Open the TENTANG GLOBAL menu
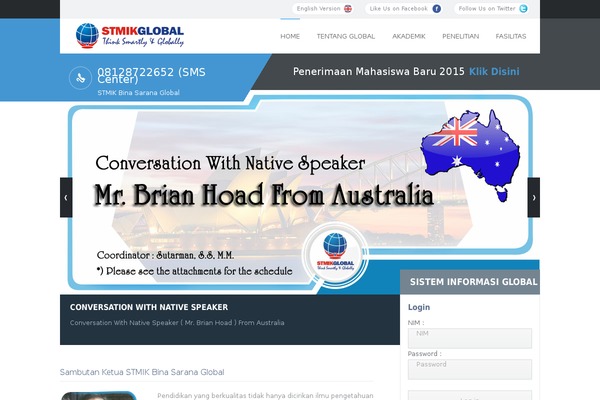 [346, 36]
